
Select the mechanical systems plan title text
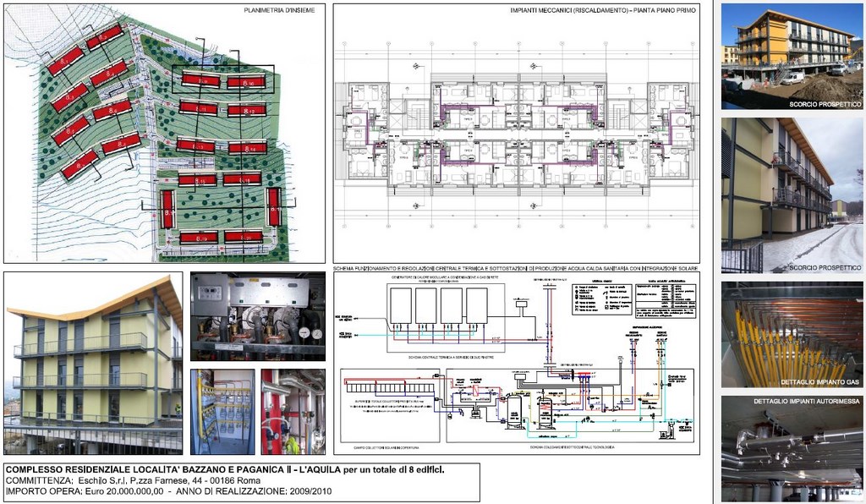(603, 10)
